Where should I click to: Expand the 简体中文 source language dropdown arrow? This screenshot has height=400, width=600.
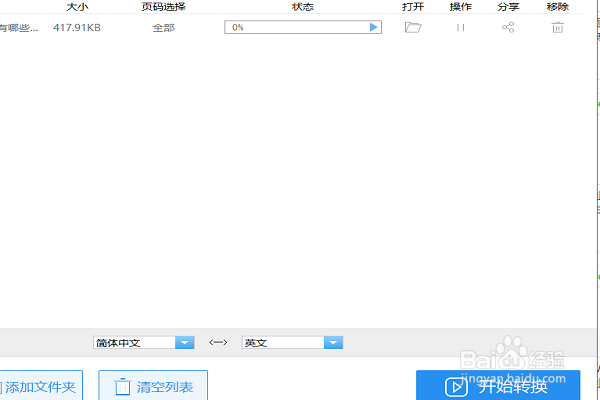tap(184, 343)
